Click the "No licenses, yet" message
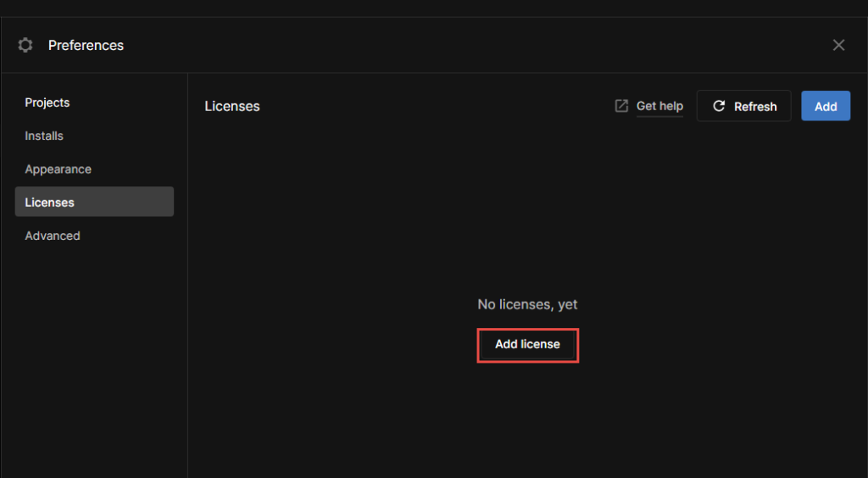This screenshot has height=478, width=868. tap(527, 304)
